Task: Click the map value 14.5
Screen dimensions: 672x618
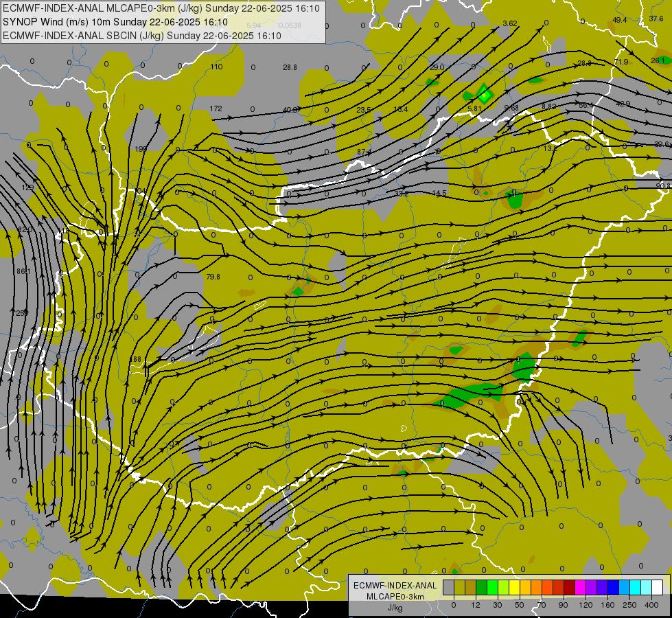Action: (x=439, y=194)
